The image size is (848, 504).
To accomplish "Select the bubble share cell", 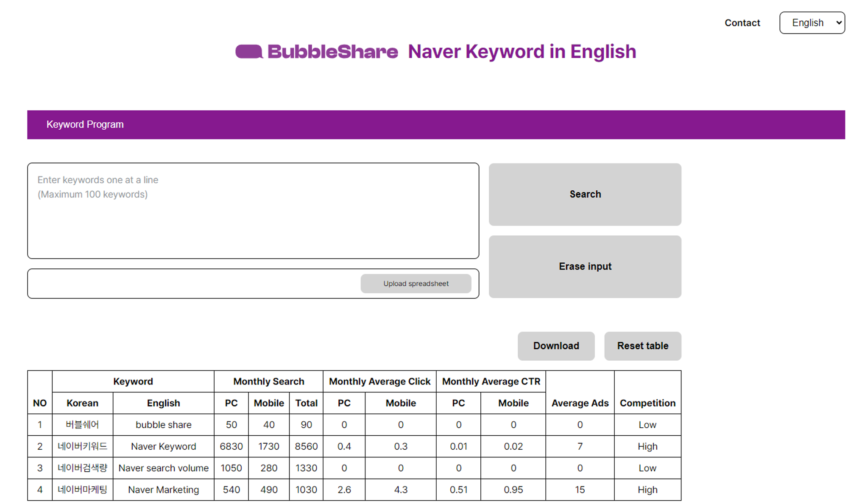I will (163, 425).
